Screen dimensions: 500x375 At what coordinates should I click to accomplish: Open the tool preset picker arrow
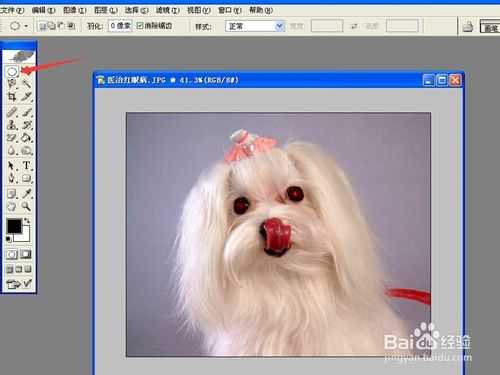(x=26, y=26)
